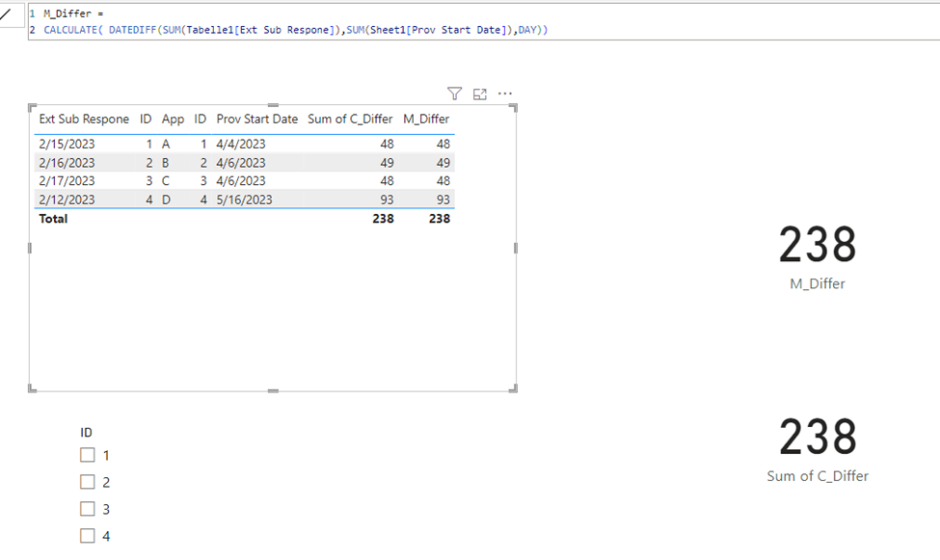Sort by Sum of C_Differ column header
The height and width of the screenshot is (560, 940).
pos(350,119)
